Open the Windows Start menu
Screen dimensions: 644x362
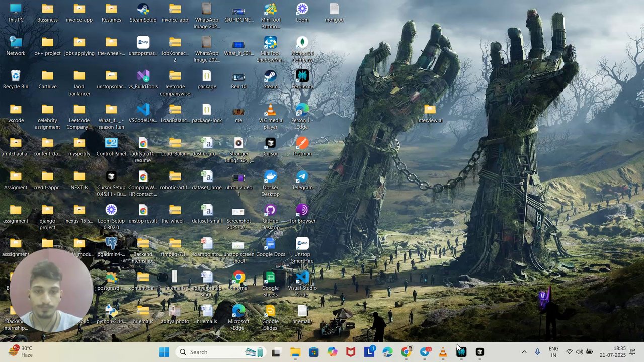pyautogui.click(x=164, y=352)
